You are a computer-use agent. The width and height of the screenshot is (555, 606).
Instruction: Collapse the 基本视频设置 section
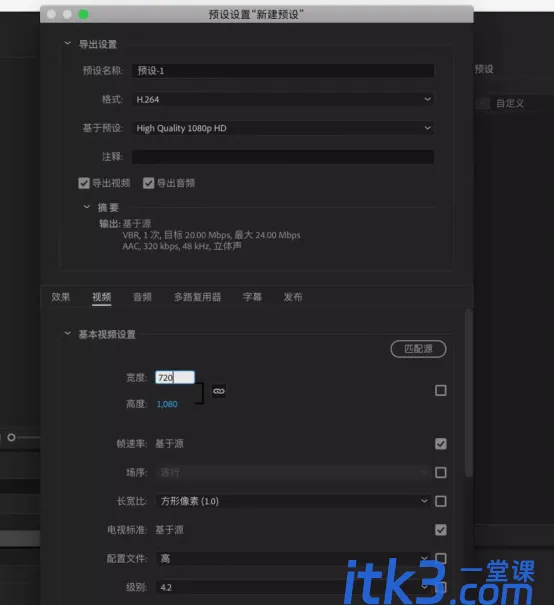pyautogui.click(x=68, y=334)
